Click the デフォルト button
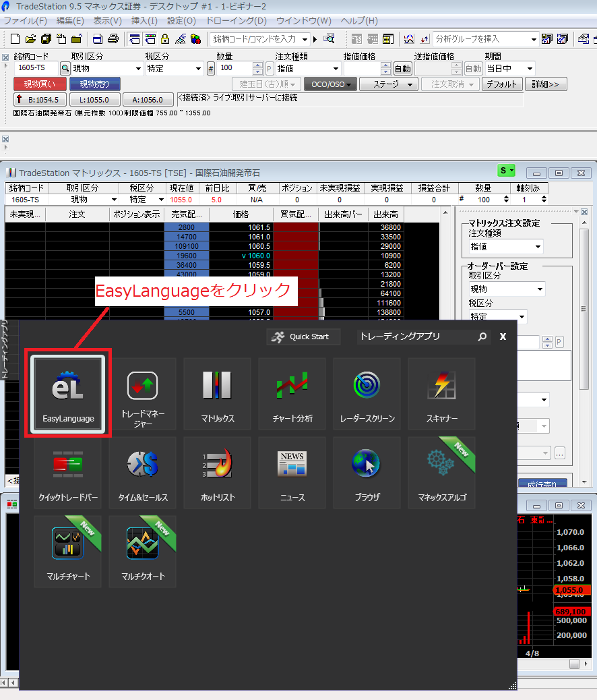597x700 pixels. [501, 84]
